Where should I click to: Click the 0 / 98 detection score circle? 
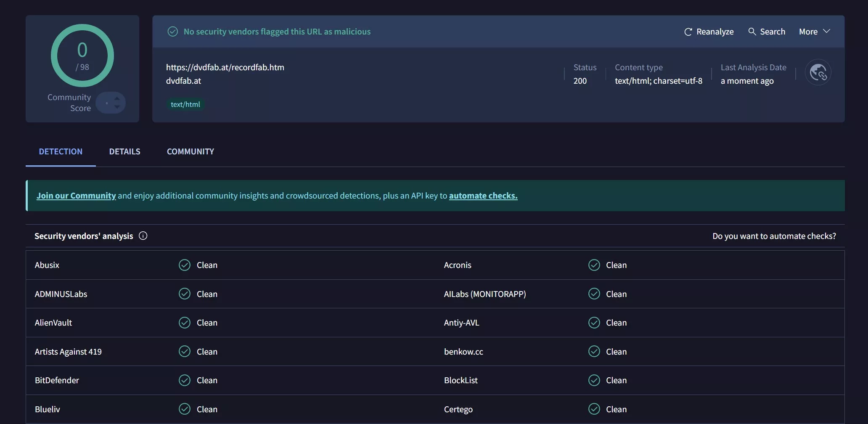point(82,56)
